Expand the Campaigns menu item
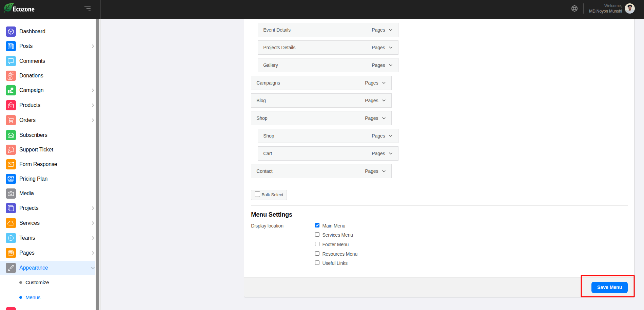Image resolution: width=644 pixels, height=310 pixels. pos(384,83)
